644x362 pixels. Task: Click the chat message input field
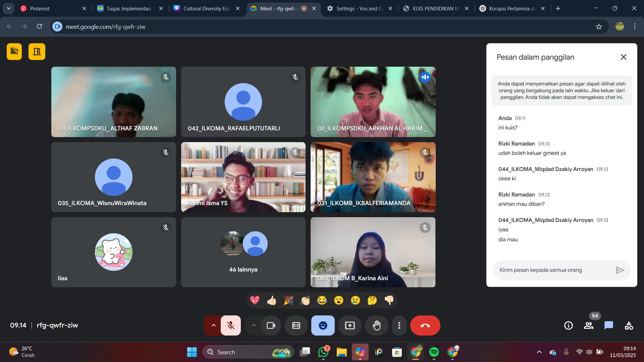553,270
